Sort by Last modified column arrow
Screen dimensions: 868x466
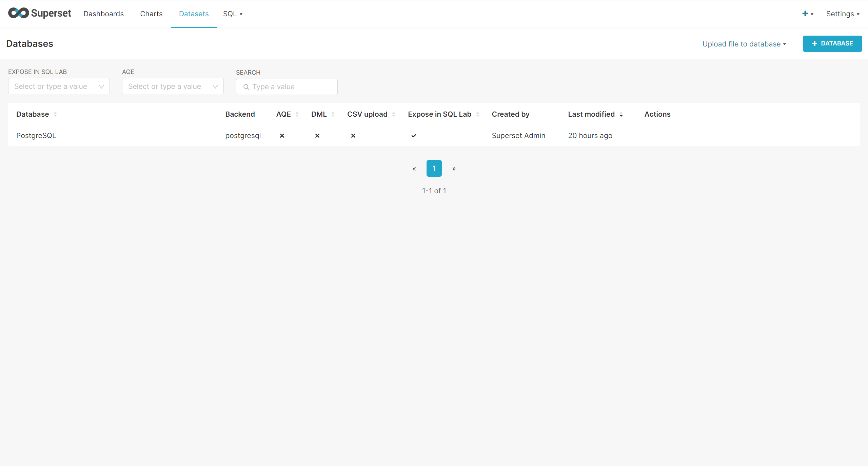[621, 115]
